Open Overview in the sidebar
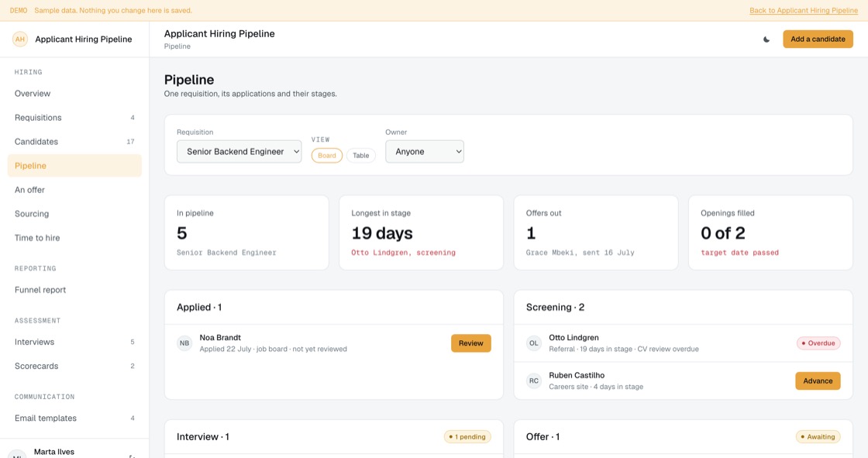The height and width of the screenshot is (458, 868). coord(74,94)
